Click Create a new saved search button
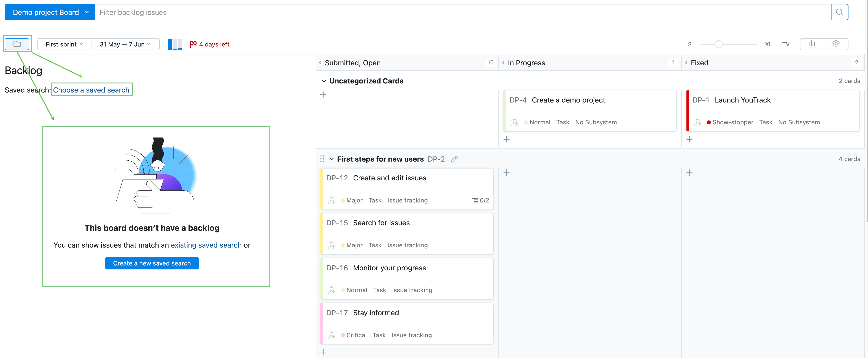Image resolution: width=868 pixels, height=358 pixels. [152, 263]
